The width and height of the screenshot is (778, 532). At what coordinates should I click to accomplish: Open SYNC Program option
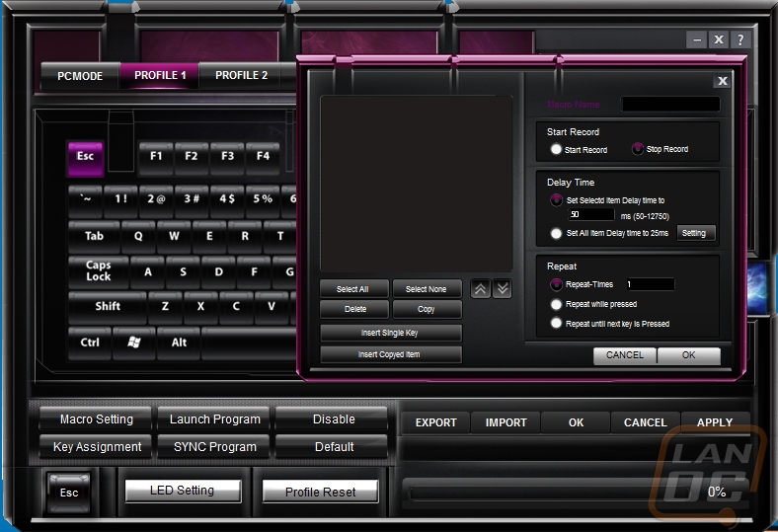click(x=214, y=447)
